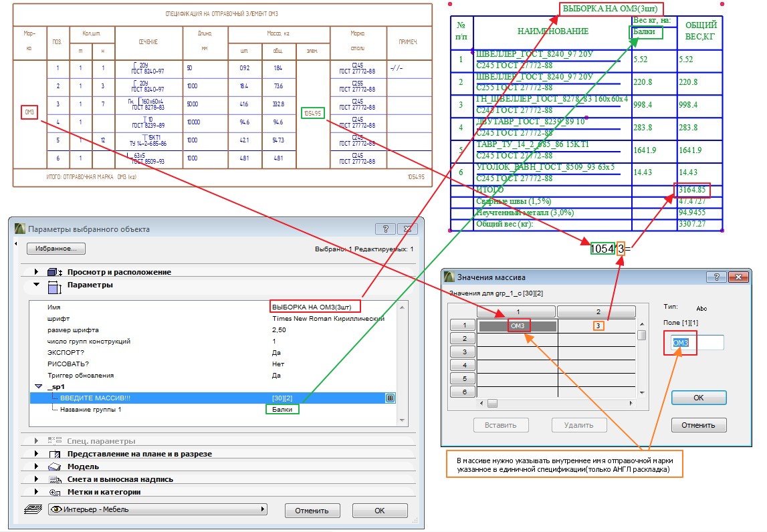Expand Просмотр и расположение section
Screen dimensions: 767x532
point(36,271)
